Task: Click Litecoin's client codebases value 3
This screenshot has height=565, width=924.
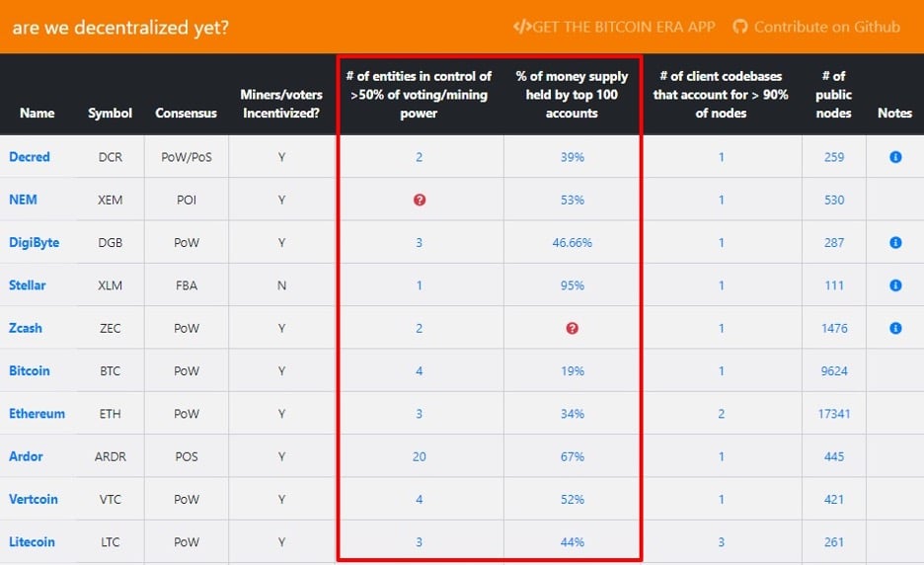Action: tap(721, 542)
